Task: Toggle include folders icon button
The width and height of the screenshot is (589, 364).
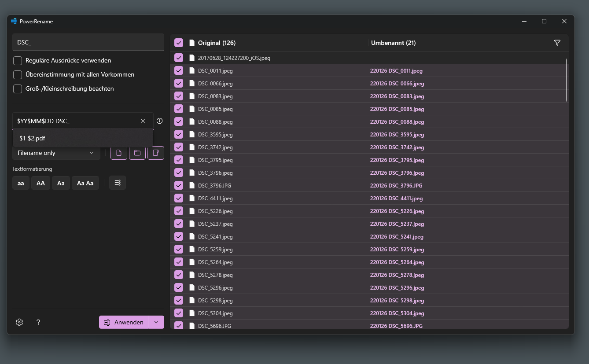Action: [137, 153]
